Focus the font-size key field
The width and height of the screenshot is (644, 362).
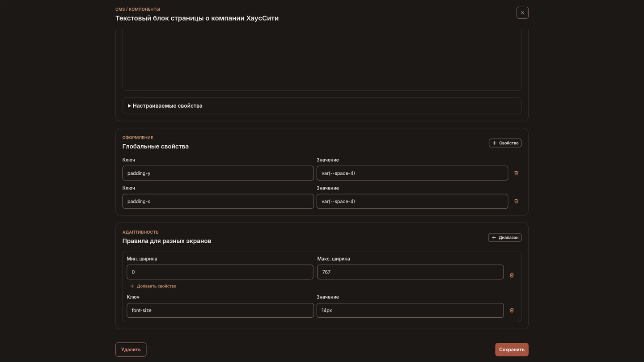click(x=220, y=310)
